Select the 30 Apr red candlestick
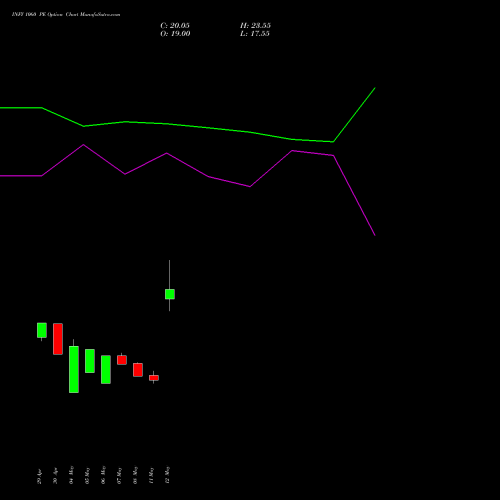Image resolution: width=500 pixels, height=500 pixels. click(x=58, y=339)
